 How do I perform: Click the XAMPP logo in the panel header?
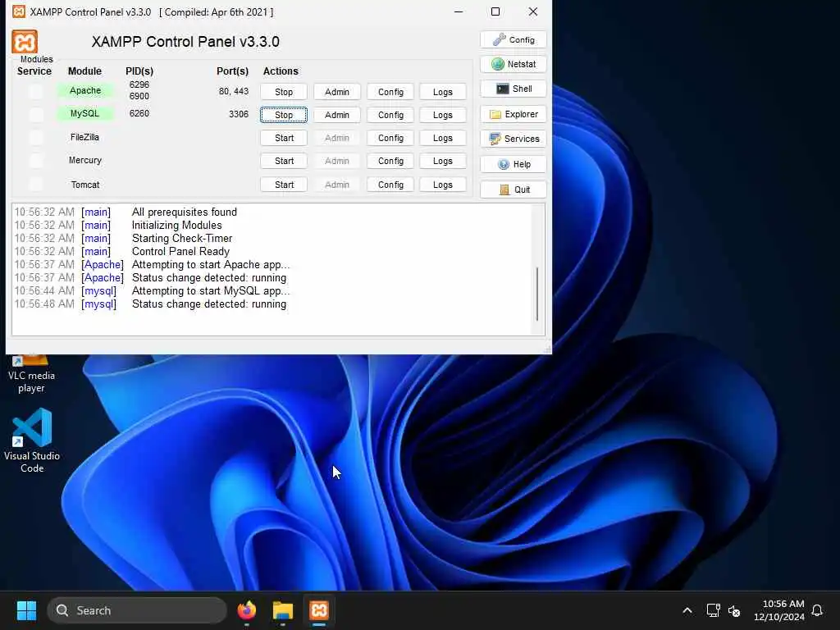pyautogui.click(x=25, y=42)
